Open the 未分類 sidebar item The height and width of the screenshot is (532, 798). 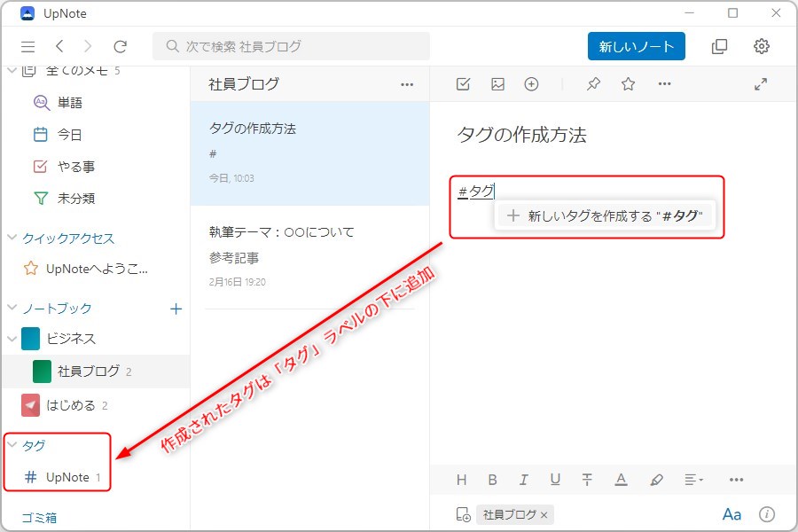[x=95, y=198]
